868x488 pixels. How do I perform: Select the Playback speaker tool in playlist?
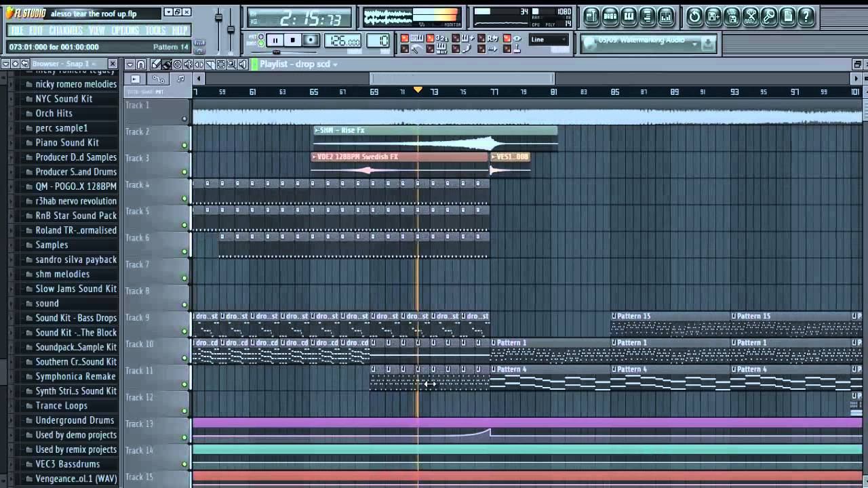tap(243, 64)
